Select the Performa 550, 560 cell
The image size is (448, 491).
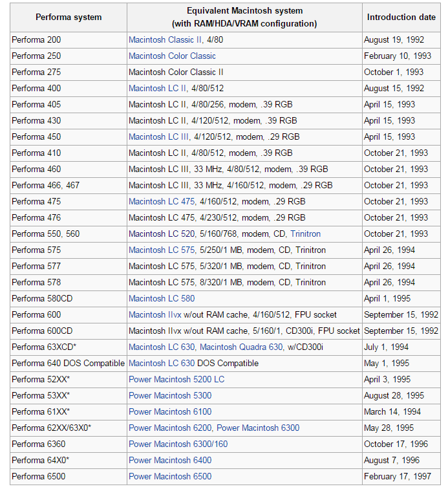point(69,234)
